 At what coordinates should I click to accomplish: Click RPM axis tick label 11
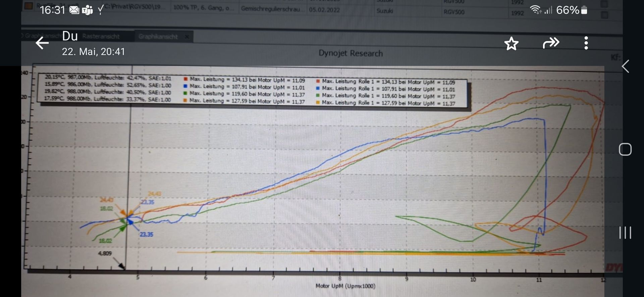[539, 280]
